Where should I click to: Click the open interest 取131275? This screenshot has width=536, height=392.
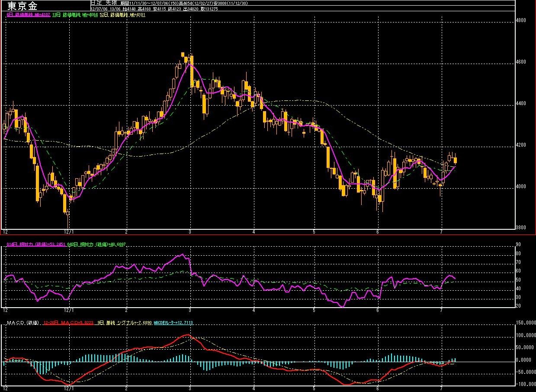(209, 9)
